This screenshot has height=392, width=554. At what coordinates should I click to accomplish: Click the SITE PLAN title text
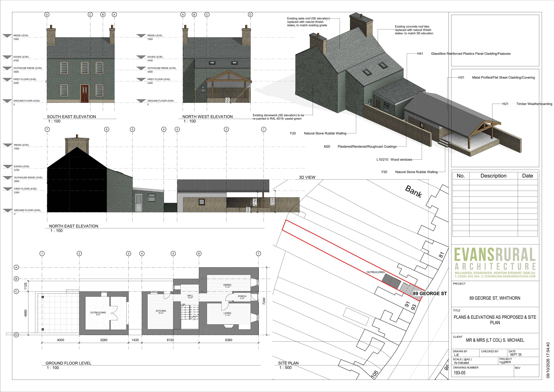[x=288, y=363]
